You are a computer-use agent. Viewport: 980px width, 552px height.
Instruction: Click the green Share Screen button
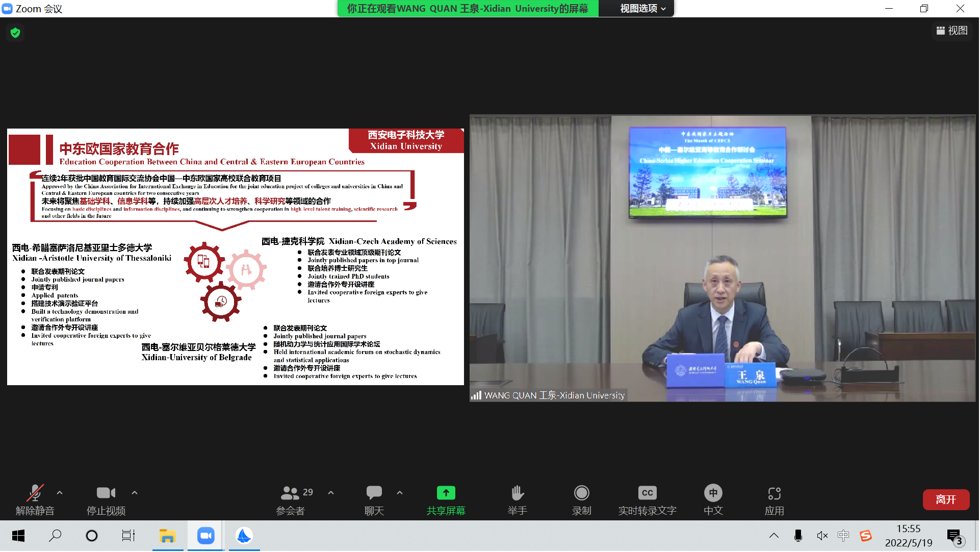(x=446, y=500)
